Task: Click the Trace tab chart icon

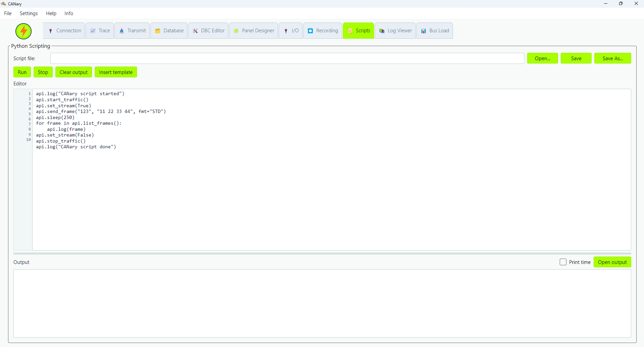Action: tap(93, 31)
